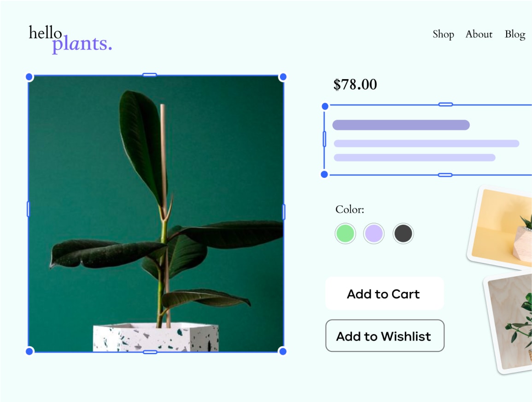Click the Add to Wishlist button
This screenshot has width=532, height=402.
tap(385, 336)
